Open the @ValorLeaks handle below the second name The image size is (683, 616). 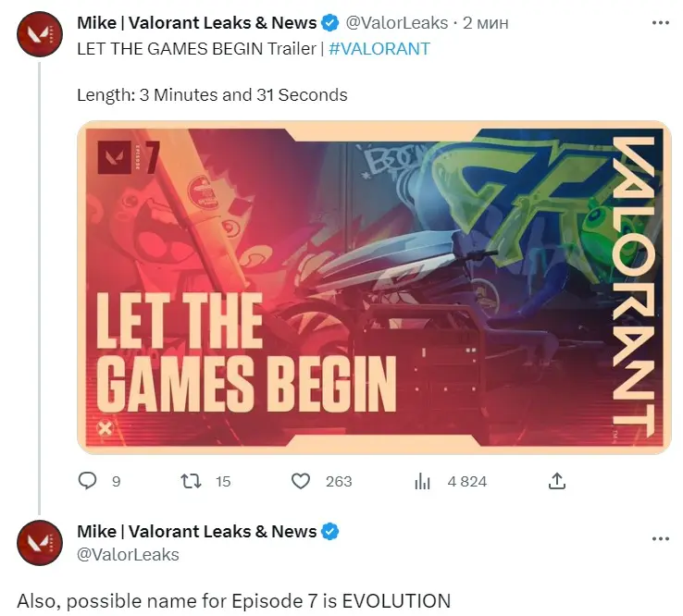(128, 555)
